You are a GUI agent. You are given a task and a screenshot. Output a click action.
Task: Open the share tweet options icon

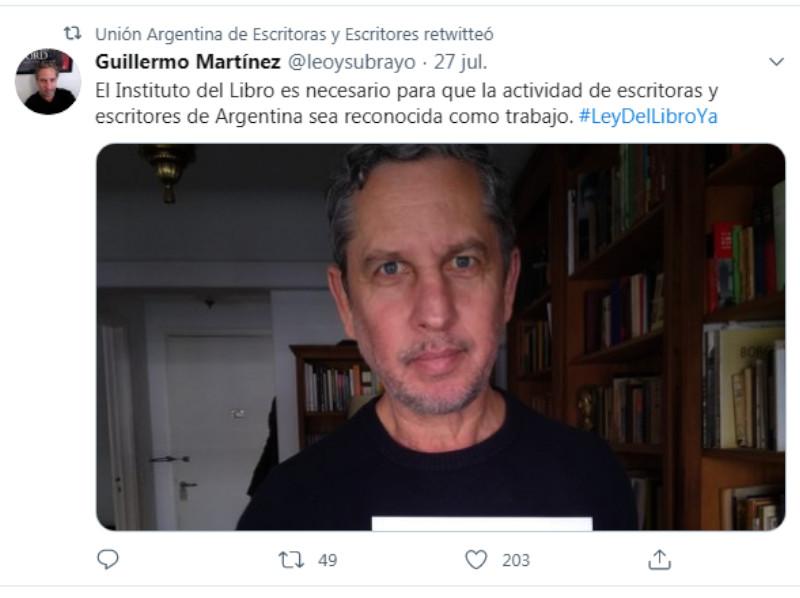coord(659,559)
